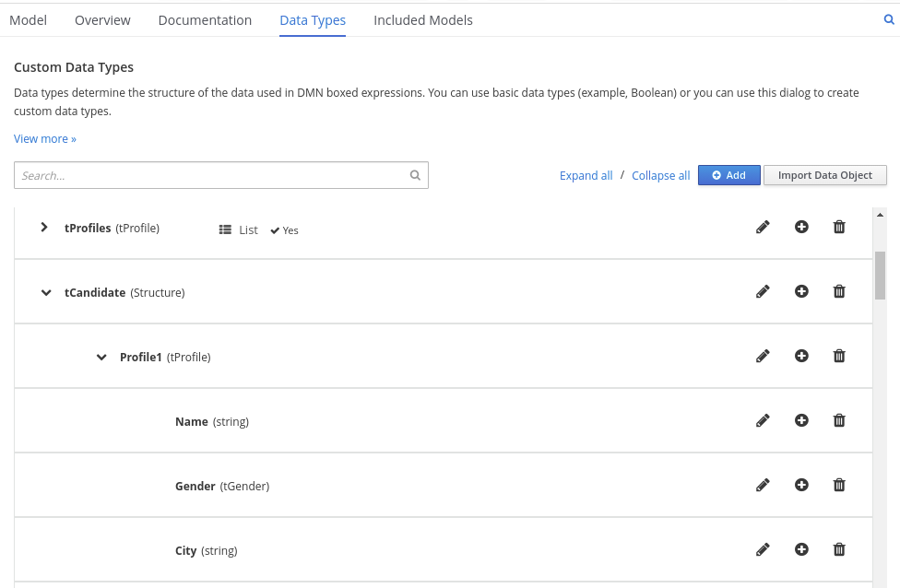900x588 pixels.
Task: Add a field from Gender row plus icon
Action: 801,486
